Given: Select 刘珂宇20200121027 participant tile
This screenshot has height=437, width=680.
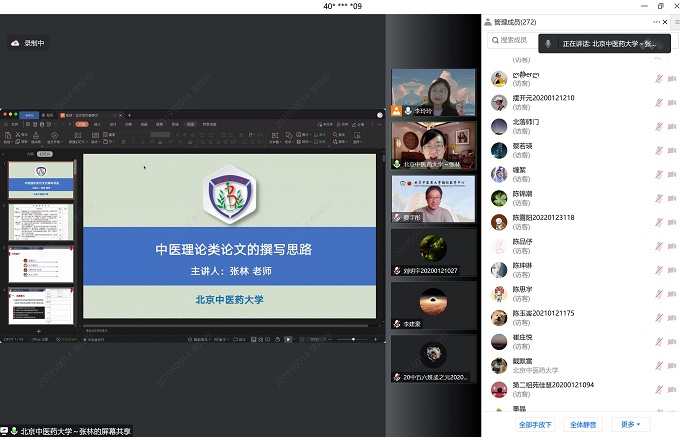Looking at the screenshot, I should pos(433,252).
